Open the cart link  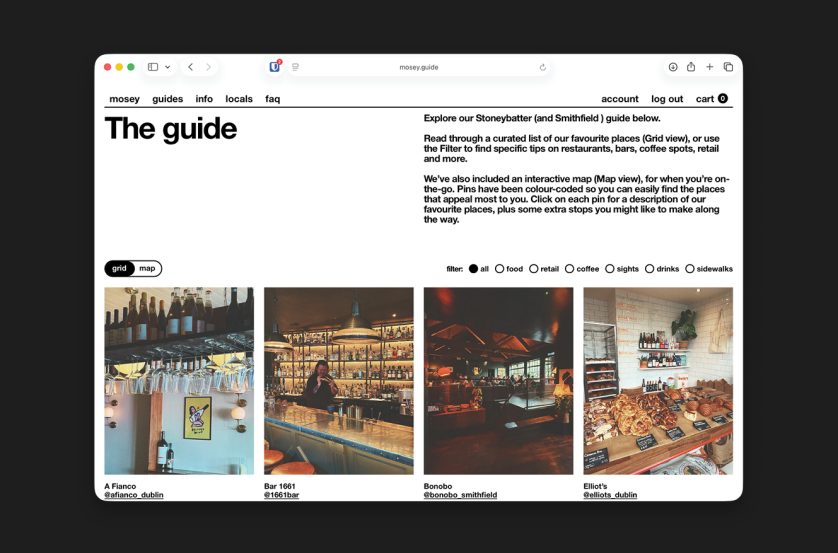coord(711,99)
